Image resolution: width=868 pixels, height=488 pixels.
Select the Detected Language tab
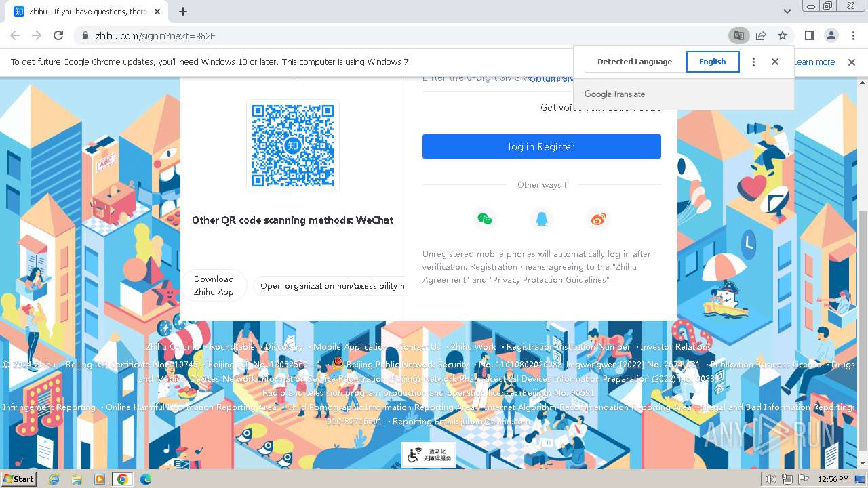click(x=635, y=62)
